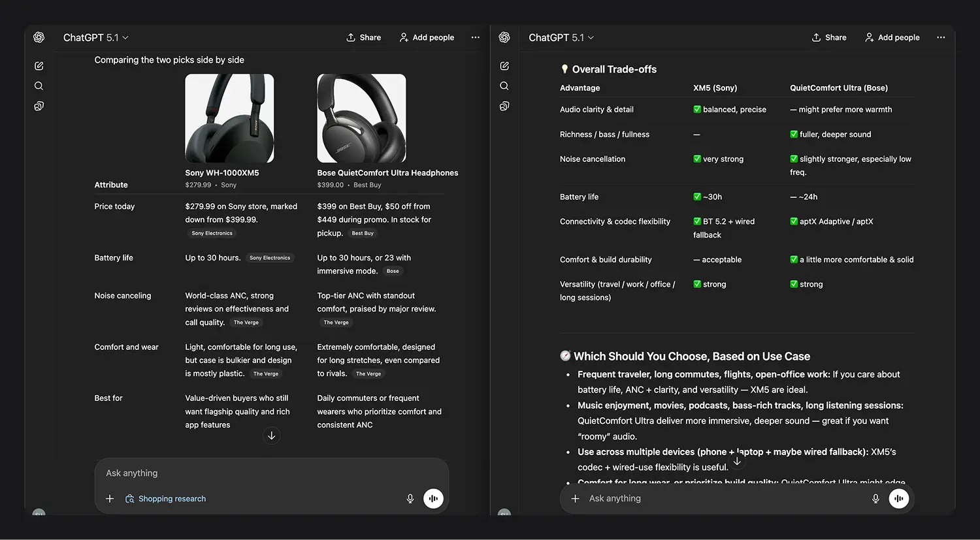Click Add people in left window
Screen dimensions: 980x540
click(427, 37)
